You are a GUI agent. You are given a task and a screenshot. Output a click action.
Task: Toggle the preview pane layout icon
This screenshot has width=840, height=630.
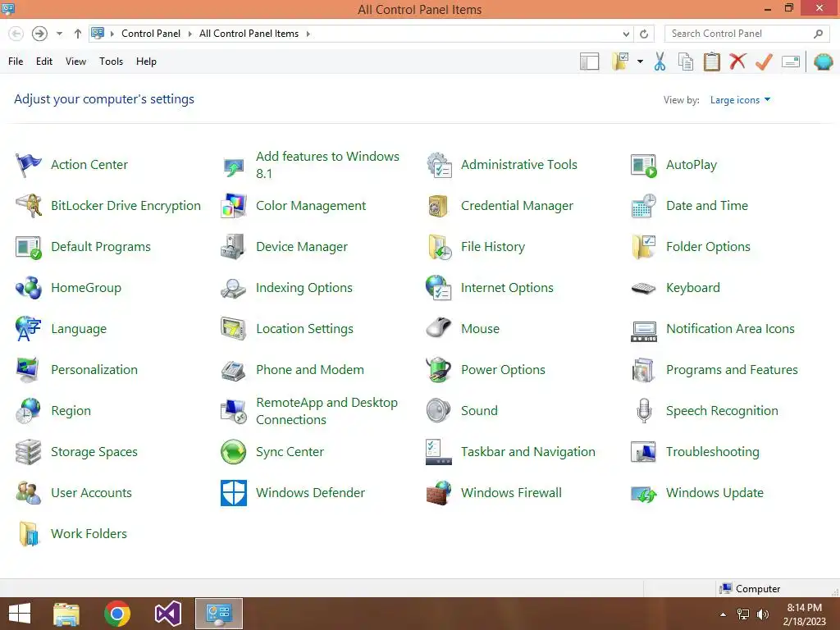(x=589, y=62)
